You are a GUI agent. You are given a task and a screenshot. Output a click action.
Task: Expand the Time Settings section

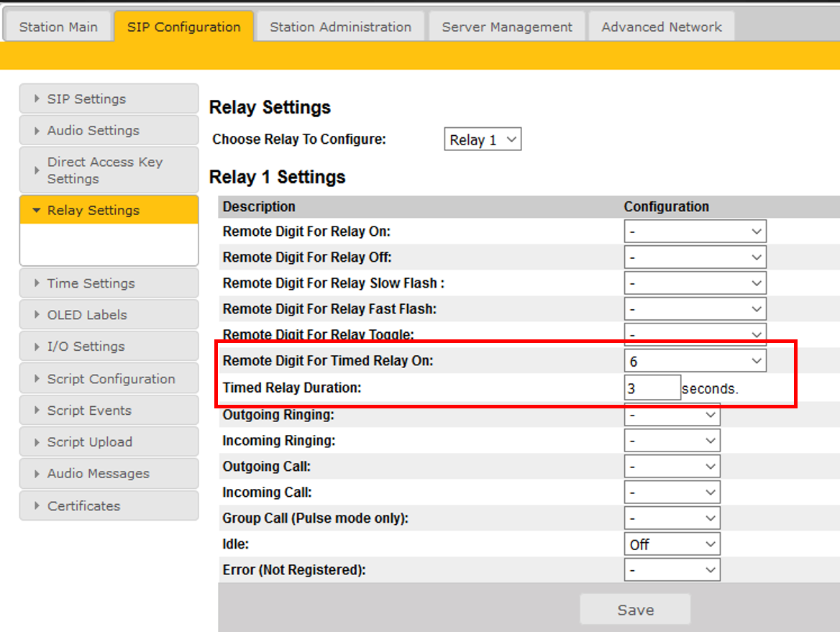coord(109,283)
